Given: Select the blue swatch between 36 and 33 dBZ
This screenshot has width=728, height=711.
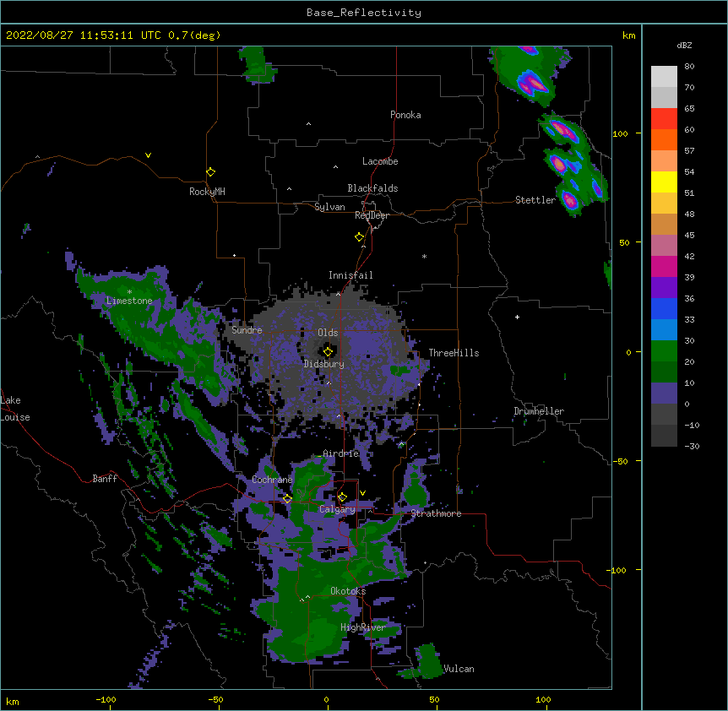Looking at the screenshot, I should (x=664, y=308).
